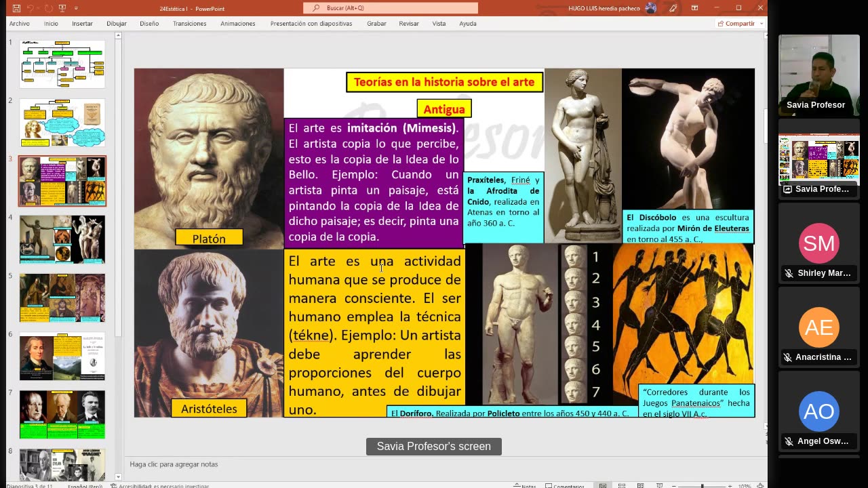Open the Grabar tab
The height and width of the screenshot is (488, 868).
click(x=376, y=24)
